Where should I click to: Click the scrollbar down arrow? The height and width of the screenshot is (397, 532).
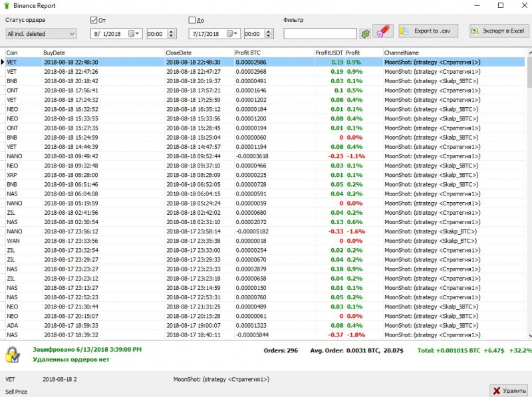coord(529,336)
